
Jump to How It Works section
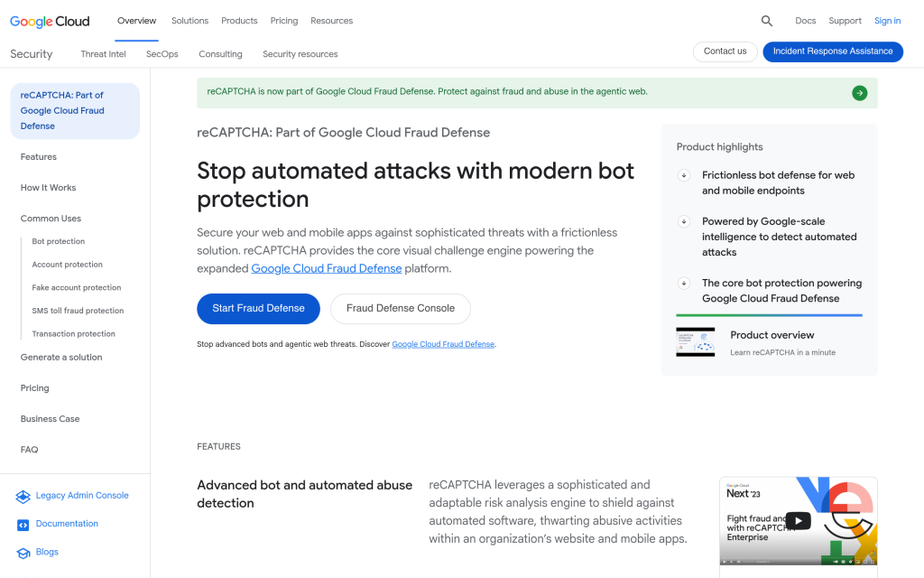point(49,188)
